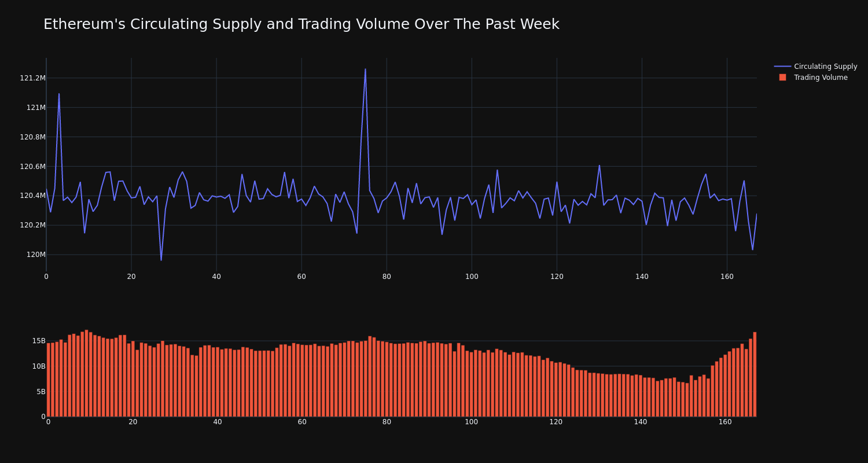Click the 120M y-axis label
The width and height of the screenshot is (868, 463).
[x=36, y=255]
